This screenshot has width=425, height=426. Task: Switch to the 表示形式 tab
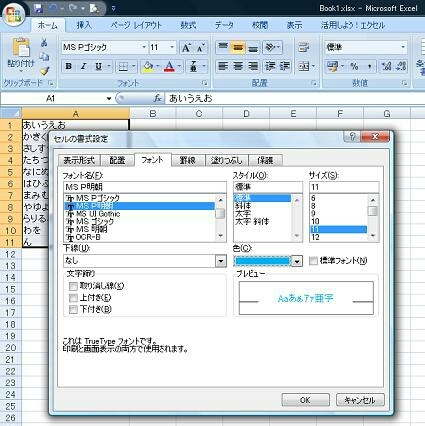(x=79, y=160)
